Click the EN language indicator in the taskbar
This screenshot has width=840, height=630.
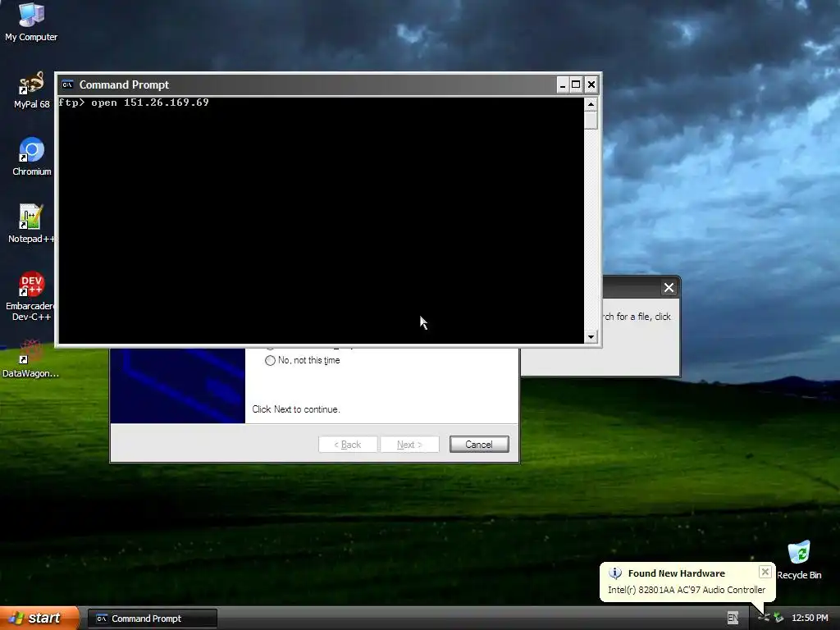click(x=733, y=619)
